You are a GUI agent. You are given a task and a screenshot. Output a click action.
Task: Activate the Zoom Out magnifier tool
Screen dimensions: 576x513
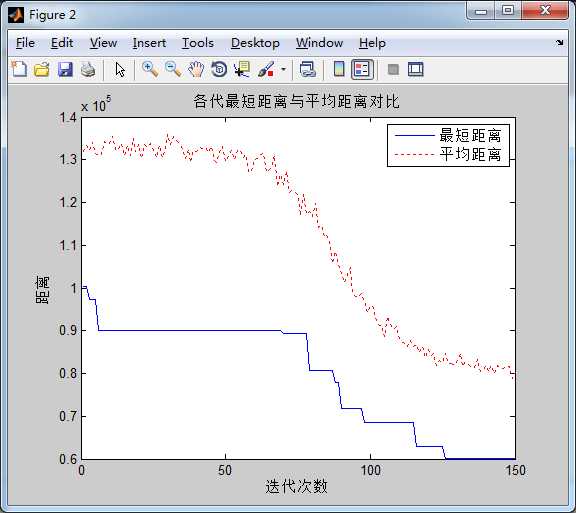pos(173,69)
